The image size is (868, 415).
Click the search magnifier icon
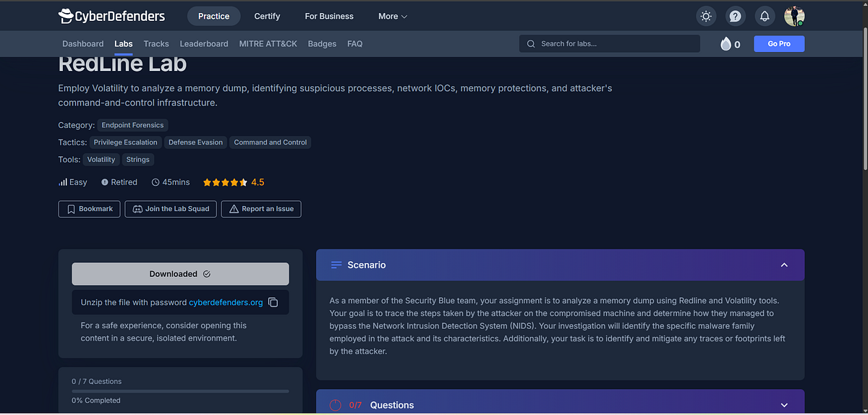pos(532,44)
